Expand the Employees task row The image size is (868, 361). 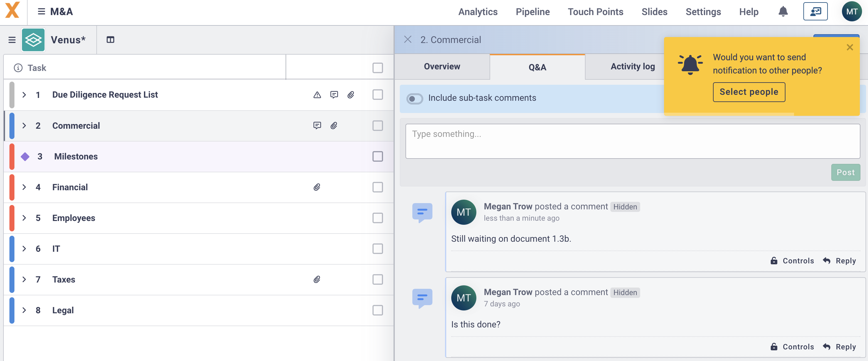24,218
